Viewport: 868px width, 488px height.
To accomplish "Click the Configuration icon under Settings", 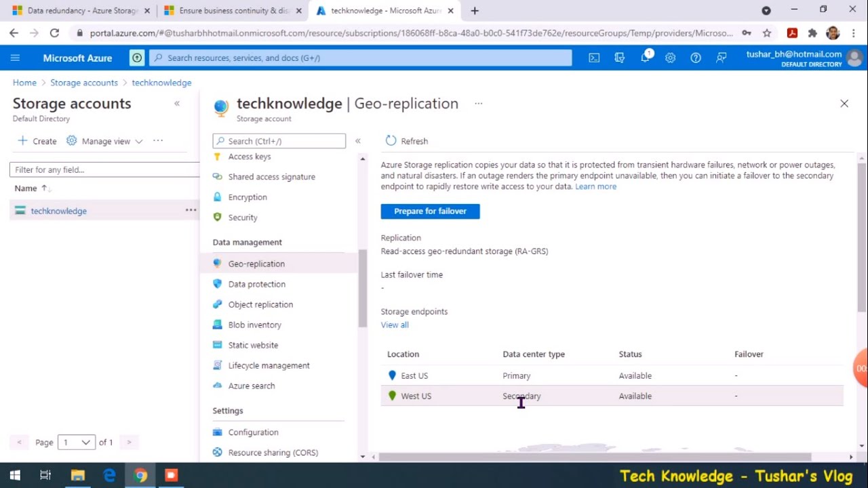I will (218, 432).
